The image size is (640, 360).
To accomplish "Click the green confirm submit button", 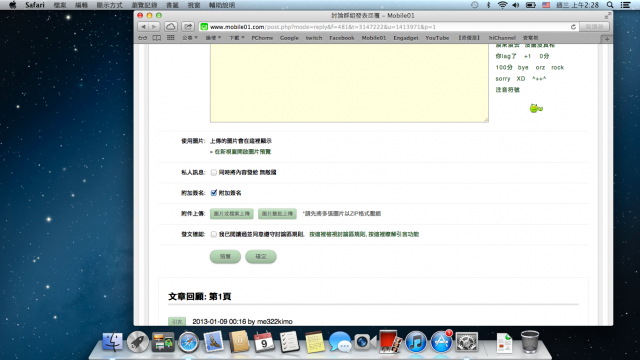I will point(261,256).
